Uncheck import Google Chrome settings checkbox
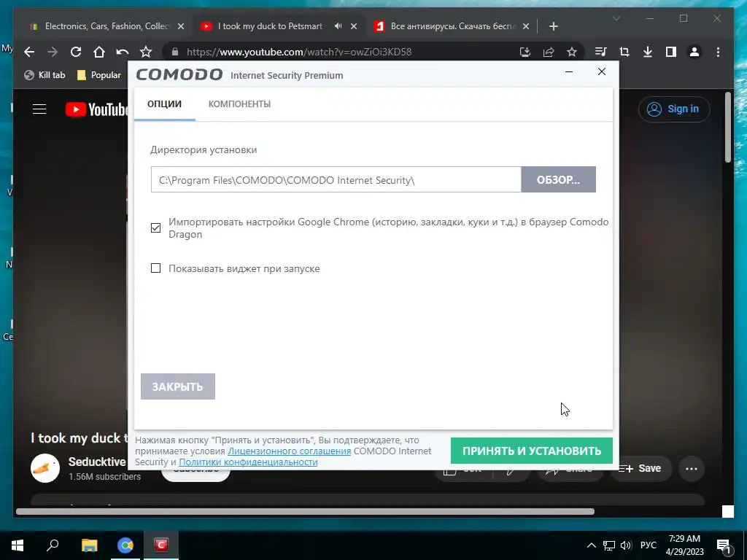The height and width of the screenshot is (560, 747). coord(156,227)
